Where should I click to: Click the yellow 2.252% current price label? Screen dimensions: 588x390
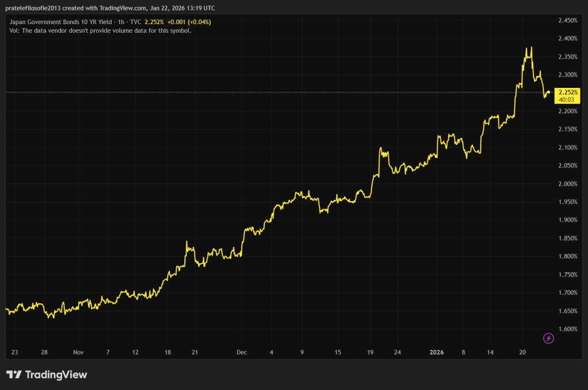pos(568,92)
